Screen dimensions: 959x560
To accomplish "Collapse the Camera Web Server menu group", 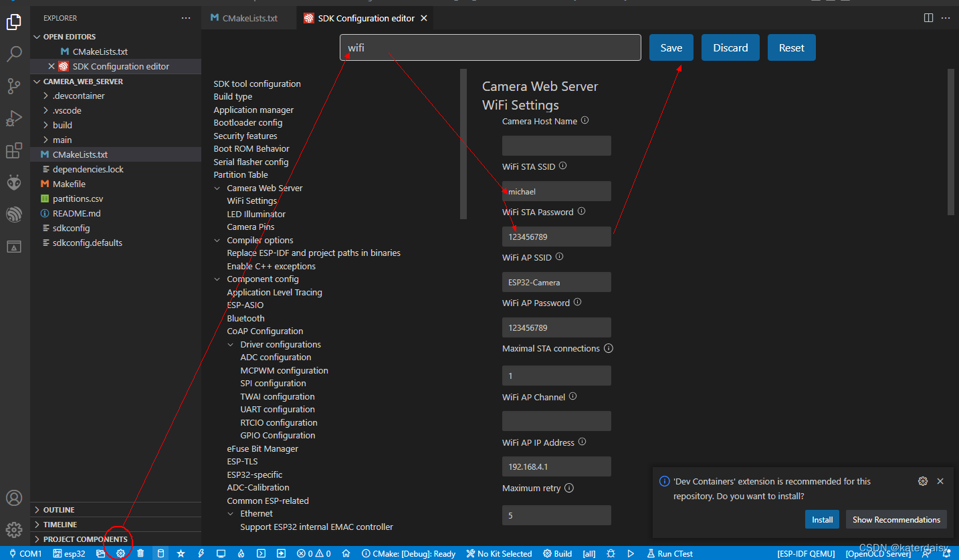I will coord(217,188).
